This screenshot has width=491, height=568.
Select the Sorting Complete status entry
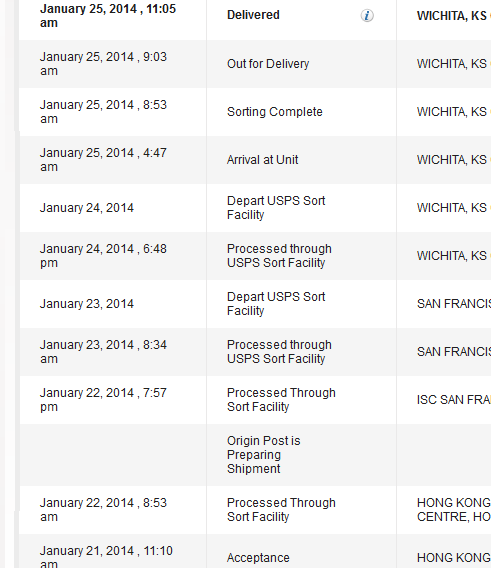click(275, 112)
